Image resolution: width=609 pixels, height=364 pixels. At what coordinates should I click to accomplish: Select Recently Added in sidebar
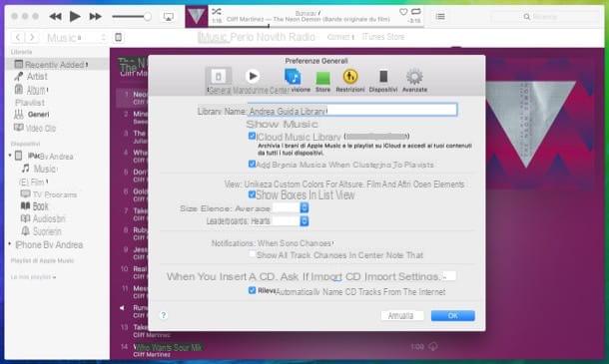click(57, 65)
